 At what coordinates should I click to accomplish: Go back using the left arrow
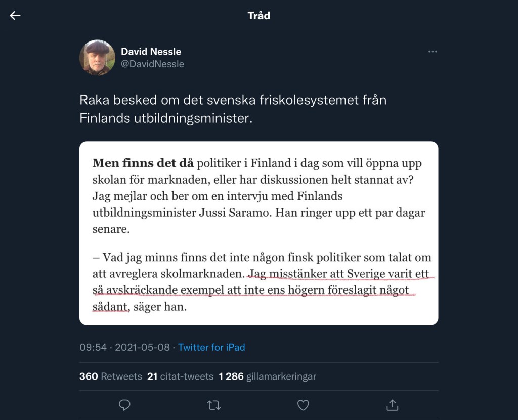[x=15, y=16]
